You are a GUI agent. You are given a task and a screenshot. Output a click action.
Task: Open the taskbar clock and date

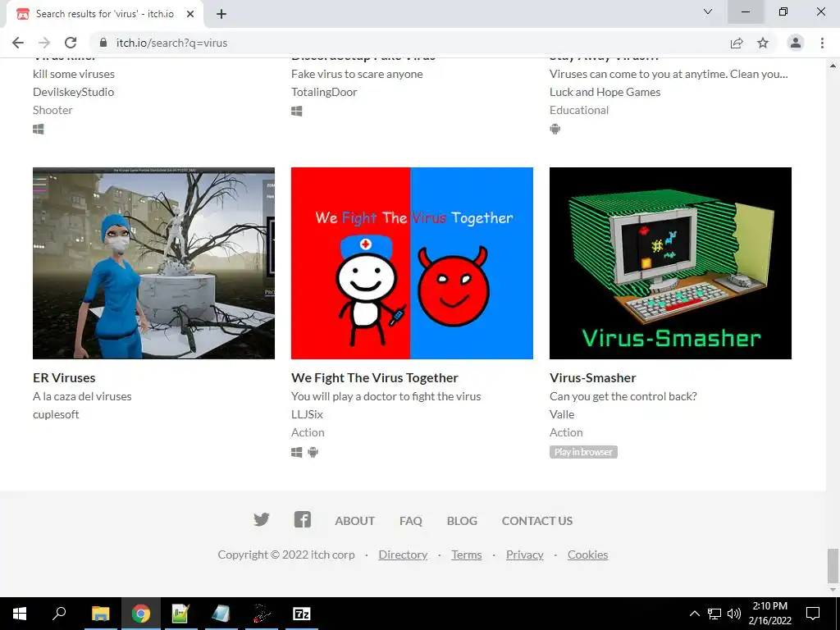pyautogui.click(x=769, y=614)
